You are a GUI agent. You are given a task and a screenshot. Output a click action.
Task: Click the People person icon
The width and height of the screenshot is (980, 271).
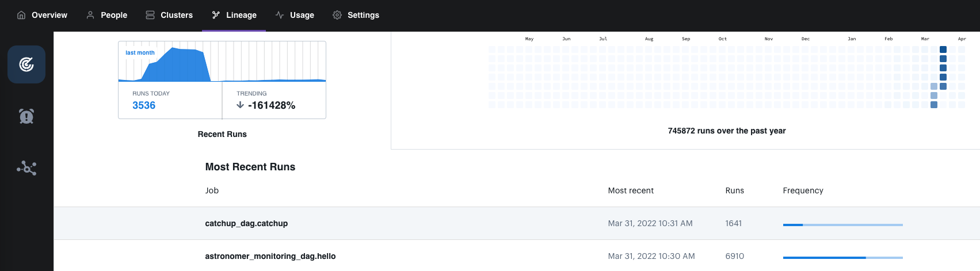point(90,15)
